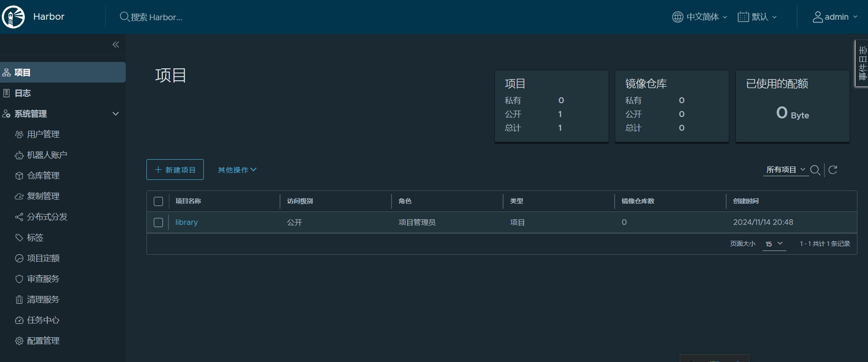The height and width of the screenshot is (362, 868).
Task: Open 复制管理 replication page
Action: click(x=43, y=196)
